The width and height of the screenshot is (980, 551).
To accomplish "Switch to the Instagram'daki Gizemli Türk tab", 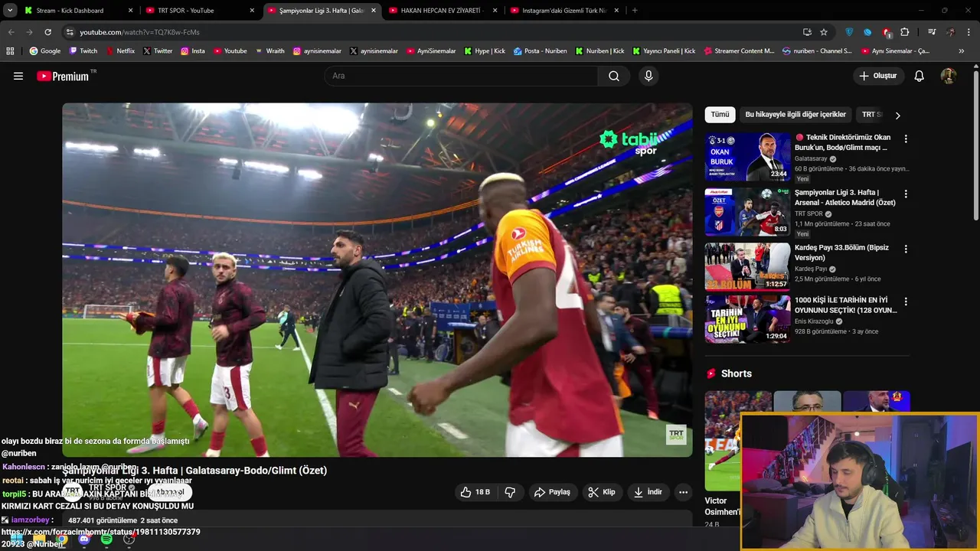I will [563, 11].
